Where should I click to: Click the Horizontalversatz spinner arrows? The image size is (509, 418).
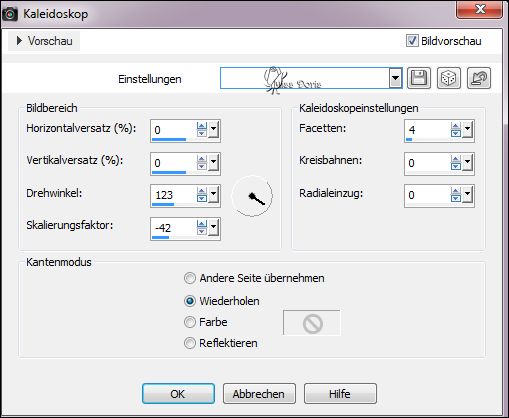pyautogui.click(x=202, y=129)
